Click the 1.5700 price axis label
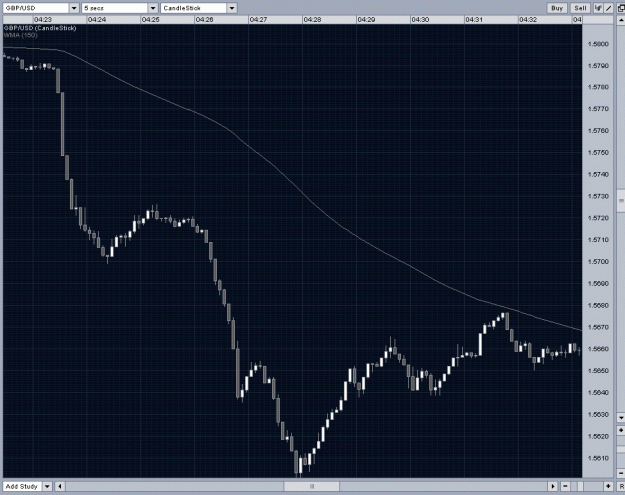The image size is (625, 495). click(x=598, y=262)
